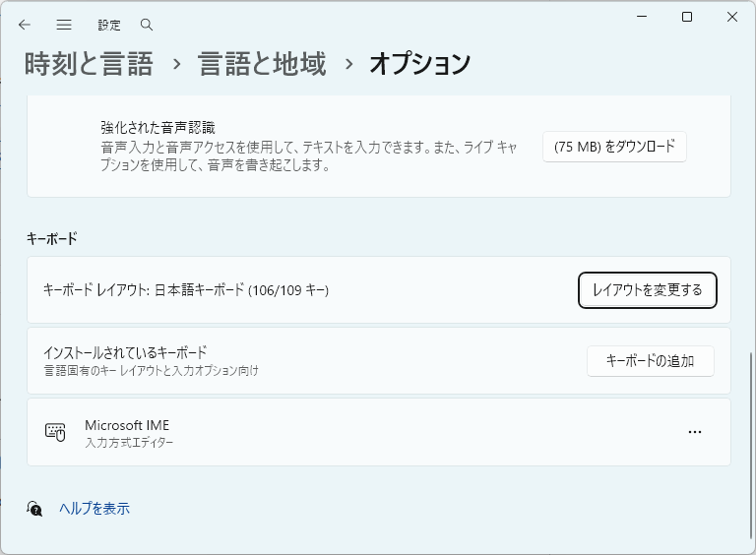756x555 pixels.
Task: Click レイアウトを変更する button
Action: pos(648,290)
